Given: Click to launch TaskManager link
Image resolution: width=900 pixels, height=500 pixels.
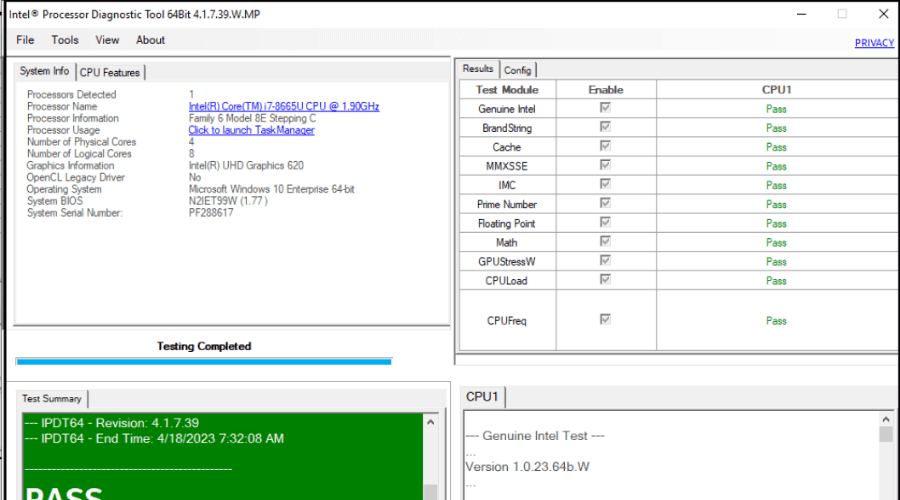Looking at the screenshot, I should [x=251, y=130].
